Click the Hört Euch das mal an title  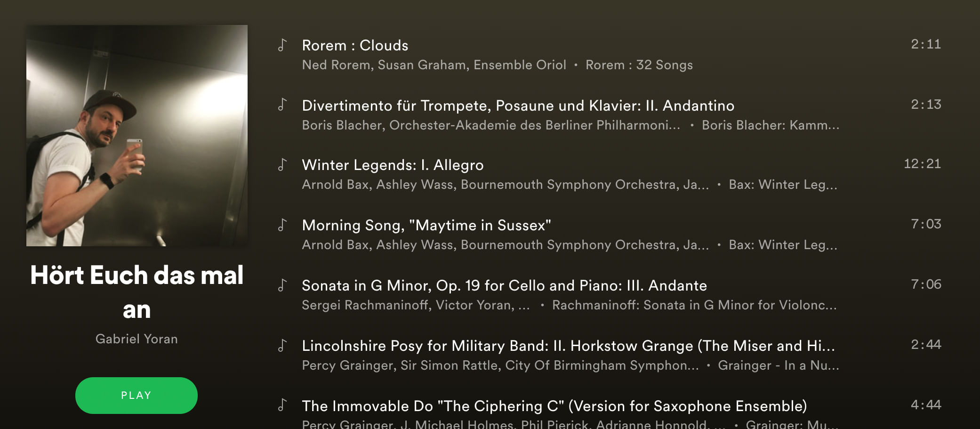(137, 292)
